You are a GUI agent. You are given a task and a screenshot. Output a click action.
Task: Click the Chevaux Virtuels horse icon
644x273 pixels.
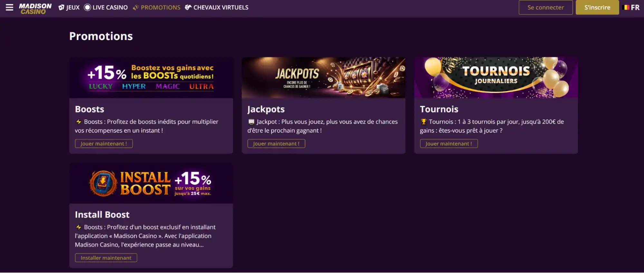click(x=188, y=7)
